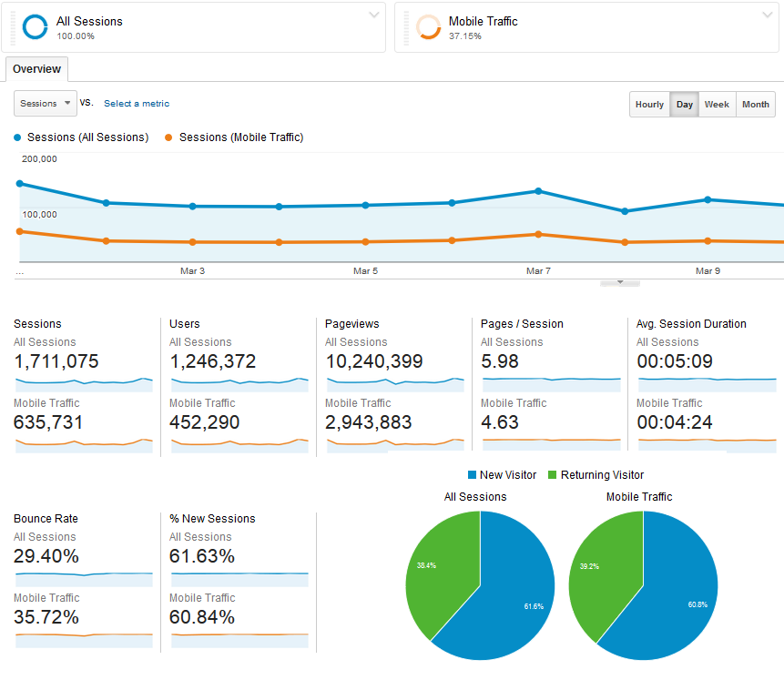
Task: Switch the graph to Hourly view
Action: [649, 104]
